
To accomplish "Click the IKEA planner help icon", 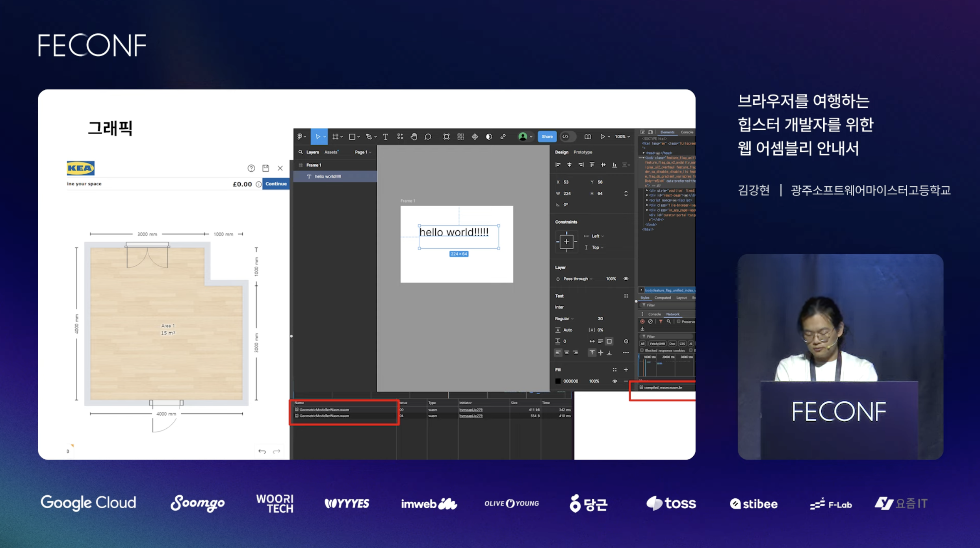I will 251,168.
